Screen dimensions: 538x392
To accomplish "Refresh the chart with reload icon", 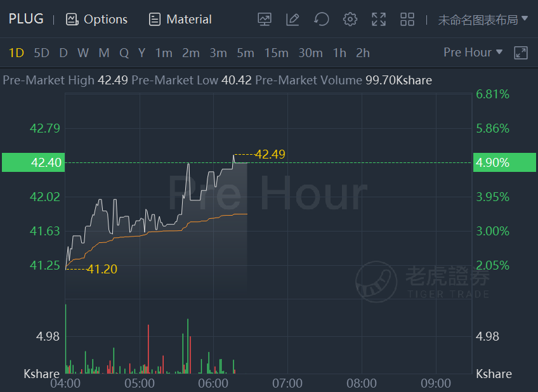I will tap(322, 19).
